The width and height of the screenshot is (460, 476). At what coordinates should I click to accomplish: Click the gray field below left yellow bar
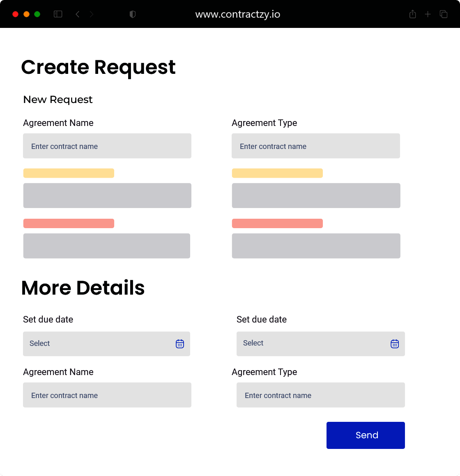107,196
